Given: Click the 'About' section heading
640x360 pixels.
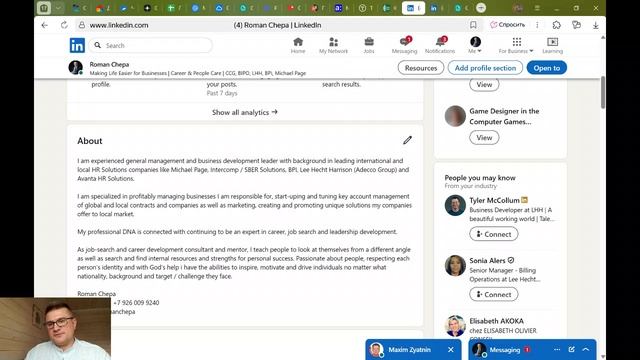Looking at the screenshot, I should pyautogui.click(x=90, y=141).
